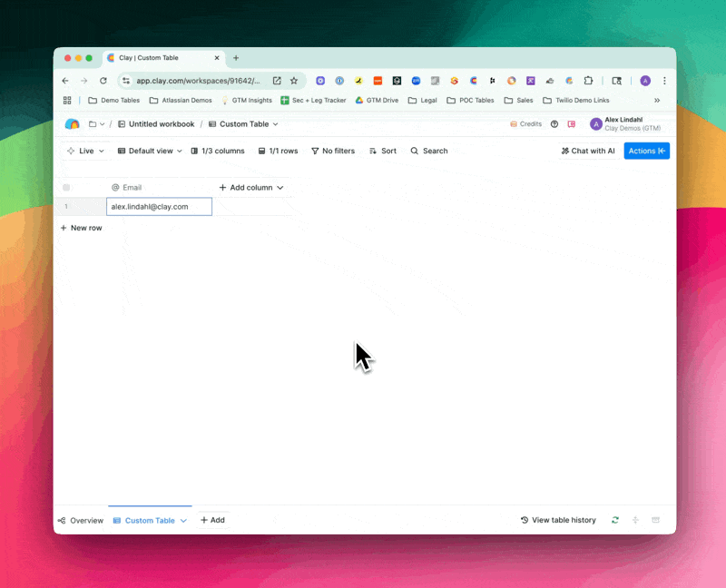Open the Sales bookmark folder
This screenshot has height=588, width=726.
(518, 100)
